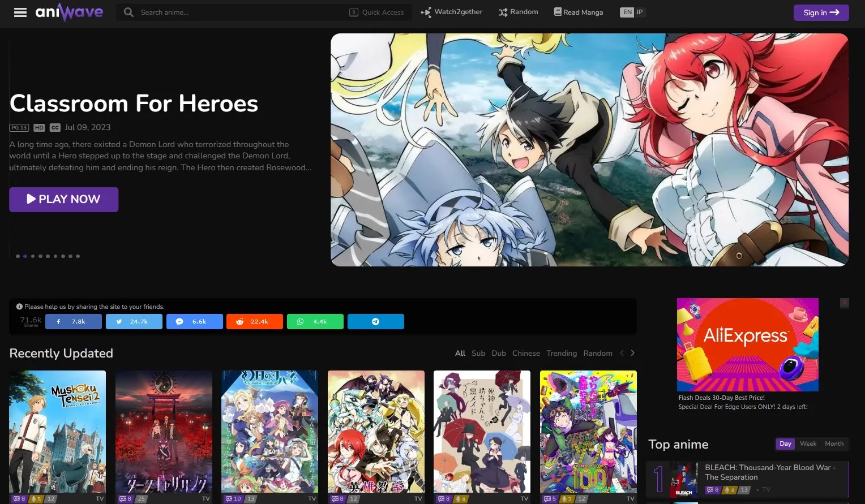Show Top anime for Week
This screenshot has width=865, height=504.
pyautogui.click(x=808, y=444)
